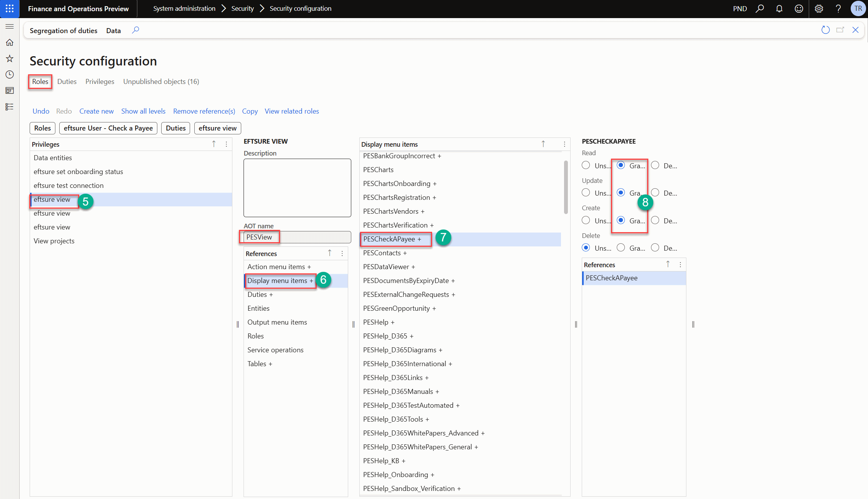Screen dimensions: 868x499
Task: Expand Duties reference node
Action: (x=271, y=295)
